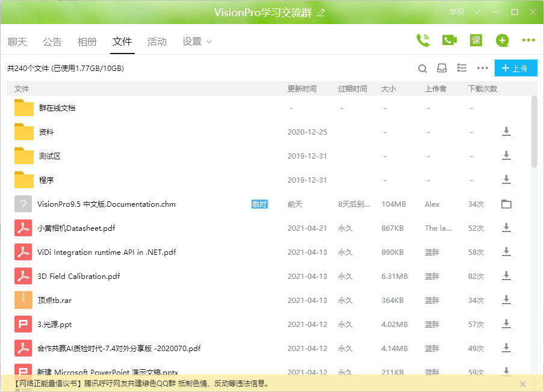Maximize the QQ group window
Screen dimensions: 544x392
[x=515, y=12]
